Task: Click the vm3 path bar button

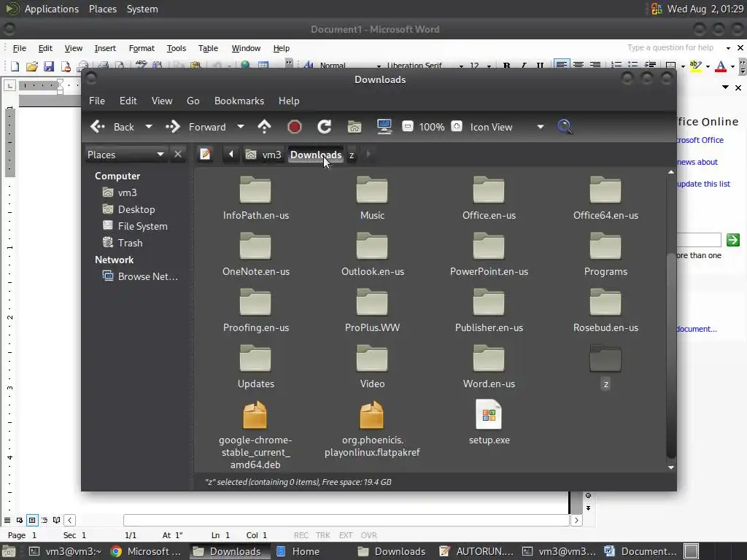Action: click(264, 155)
